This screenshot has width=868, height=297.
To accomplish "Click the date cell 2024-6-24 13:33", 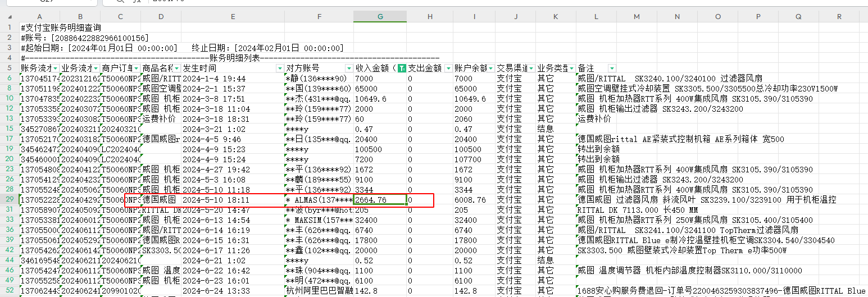I will [x=233, y=291].
